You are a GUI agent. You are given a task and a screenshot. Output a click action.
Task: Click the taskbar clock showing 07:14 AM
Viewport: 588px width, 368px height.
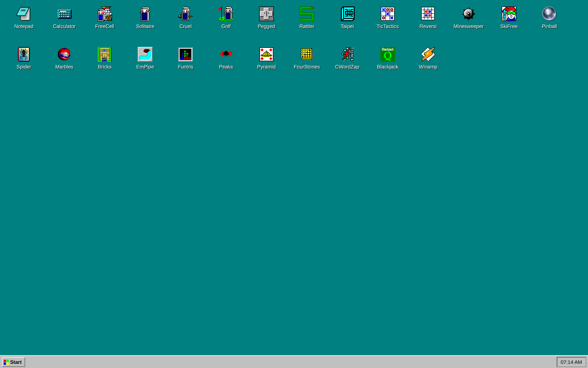(x=571, y=362)
